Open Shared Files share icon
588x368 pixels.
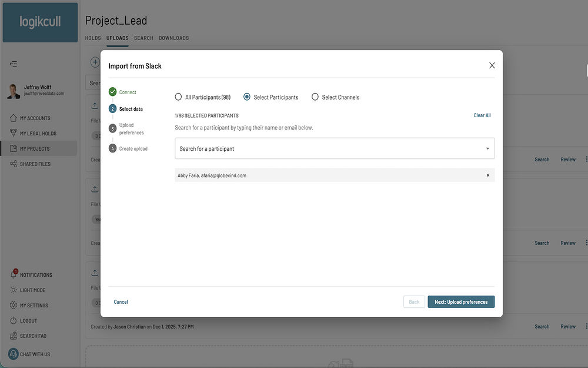pyautogui.click(x=14, y=164)
